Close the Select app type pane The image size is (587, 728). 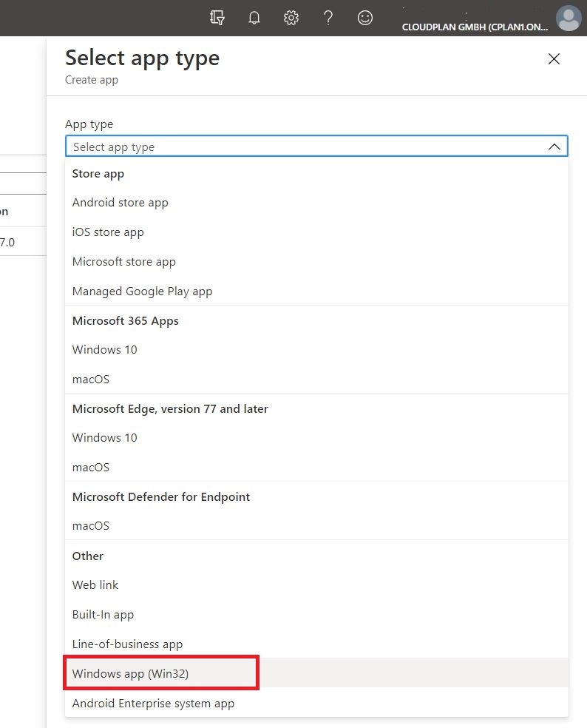point(554,59)
